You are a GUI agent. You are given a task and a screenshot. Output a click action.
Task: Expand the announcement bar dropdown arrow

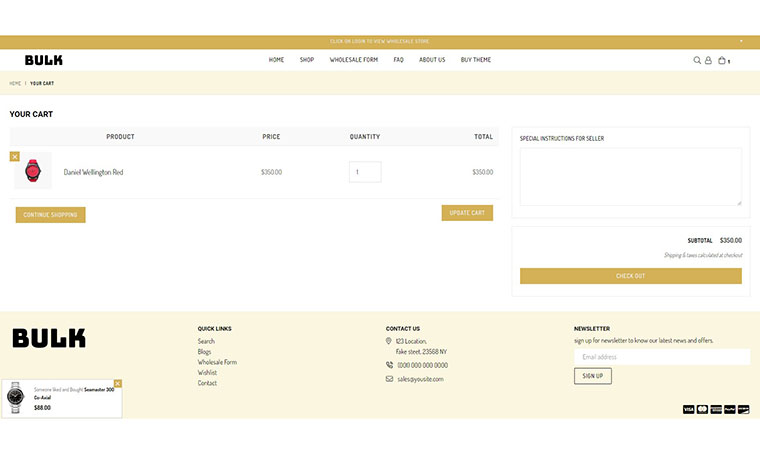click(741, 42)
